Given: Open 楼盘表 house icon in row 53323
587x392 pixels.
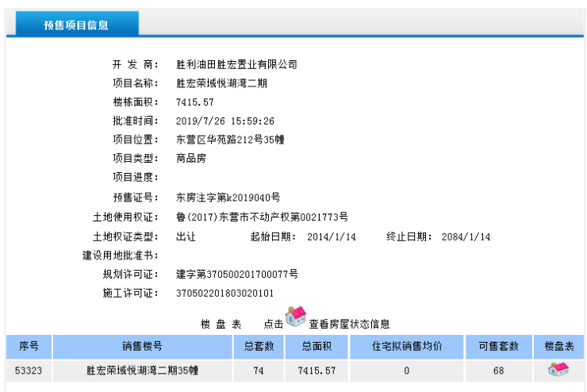Looking at the screenshot, I should tap(558, 370).
